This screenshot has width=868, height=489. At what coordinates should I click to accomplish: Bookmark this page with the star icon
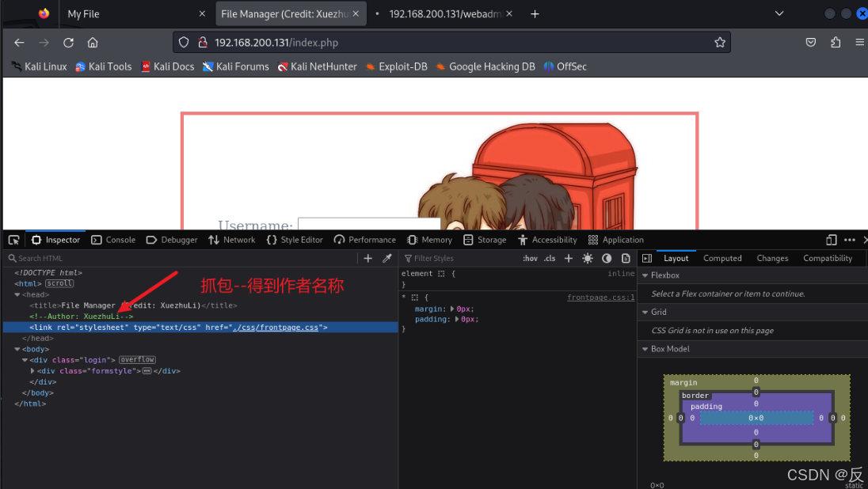pos(720,43)
